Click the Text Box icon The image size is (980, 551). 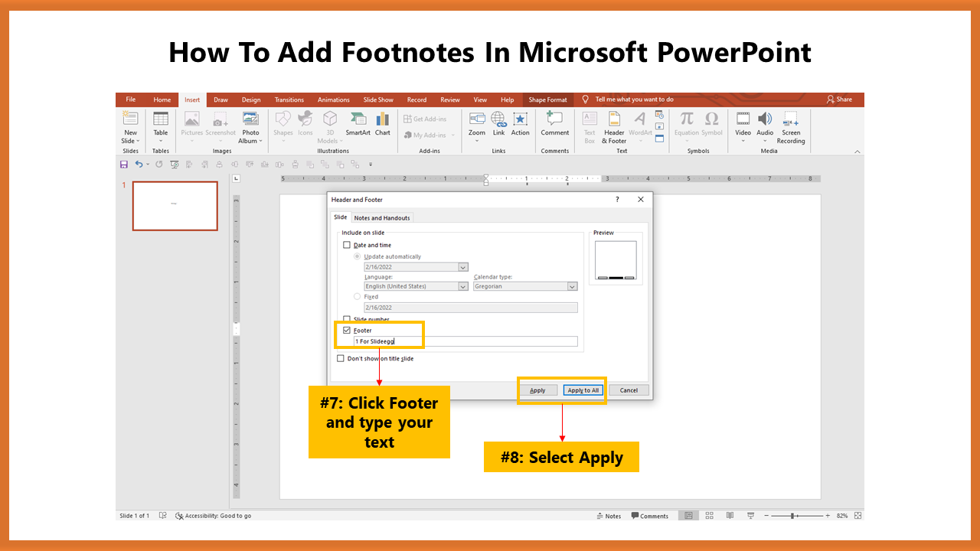point(590,119)
